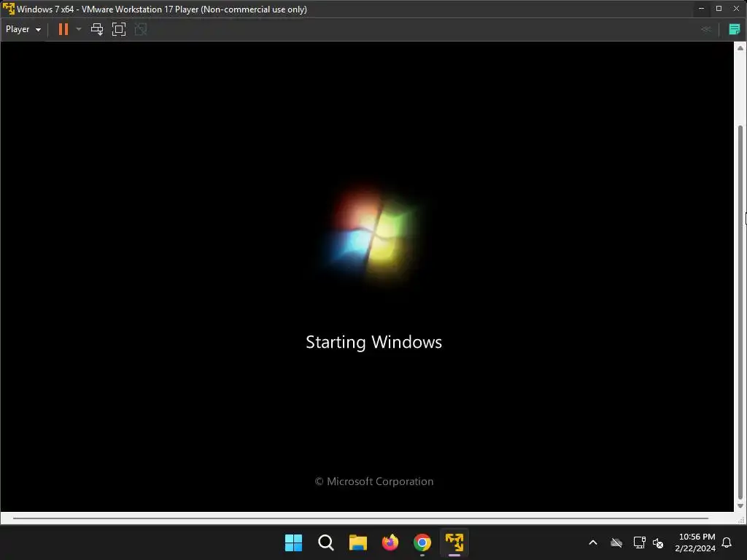The height and width of the screenshot is (560, 747).
Task: Open the Windows Start menu
Action: (x=293, y=542)
